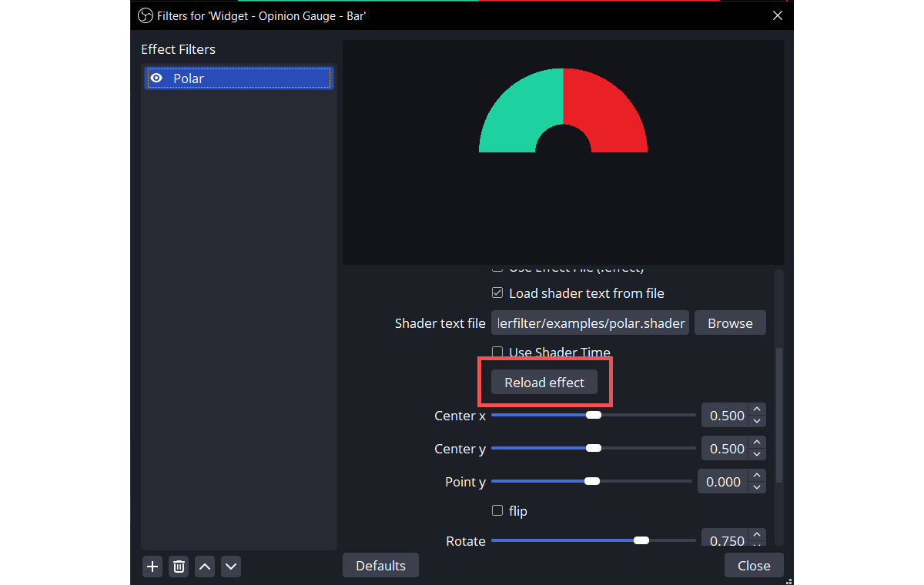Click the Point y label

(x=465, y=482)
